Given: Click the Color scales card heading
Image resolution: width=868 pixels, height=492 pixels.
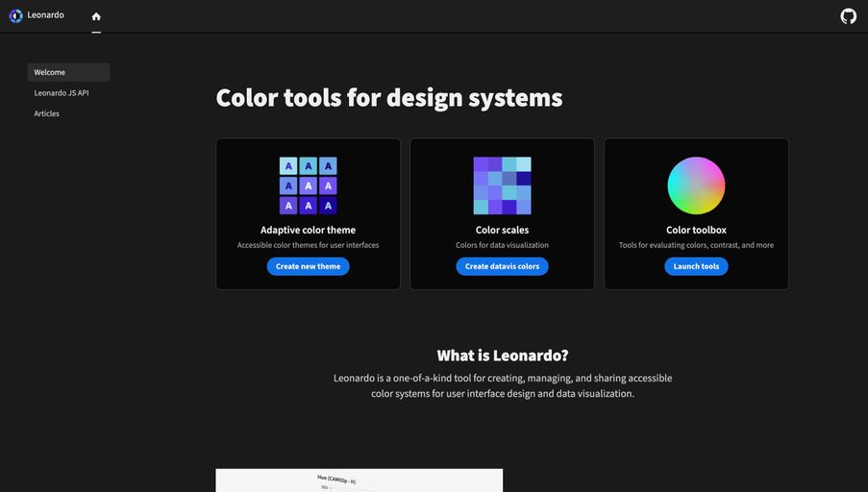Looking at the screenshot, I should [502, 230].
